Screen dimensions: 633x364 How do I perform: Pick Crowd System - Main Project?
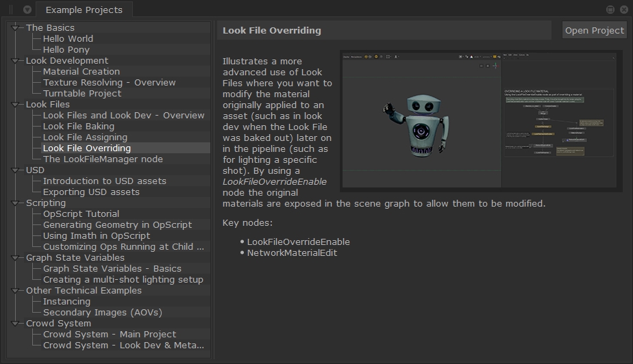[110, 335]
